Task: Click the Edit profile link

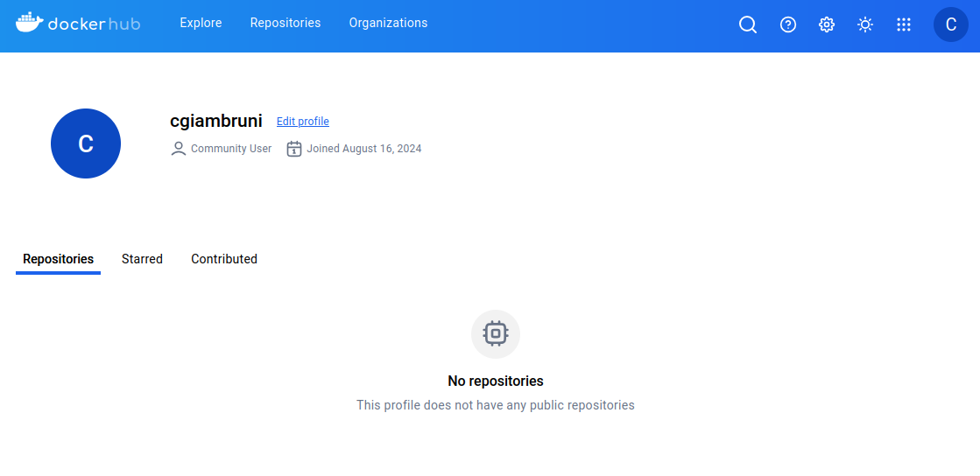Action: click(x=303, y=122)
